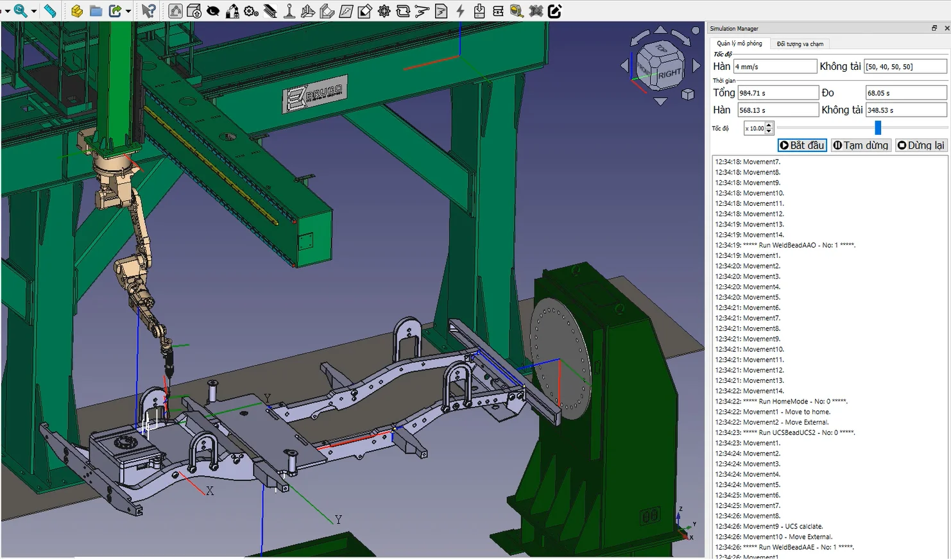Click the path document icon
The image size is (951, 560).
441,11
